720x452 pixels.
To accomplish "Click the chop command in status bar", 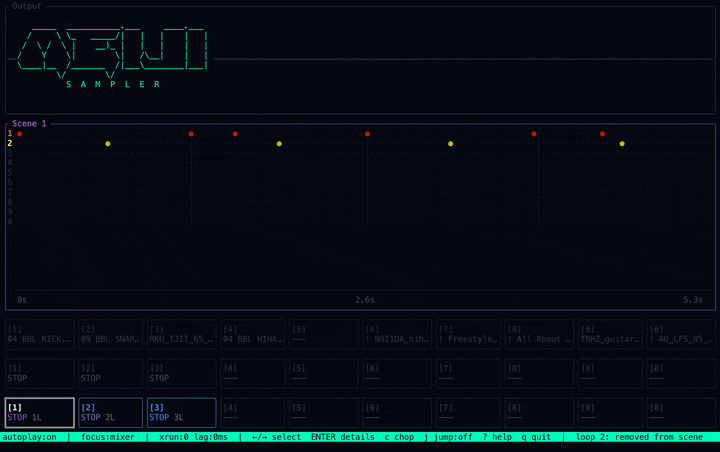I will (401, 437).
